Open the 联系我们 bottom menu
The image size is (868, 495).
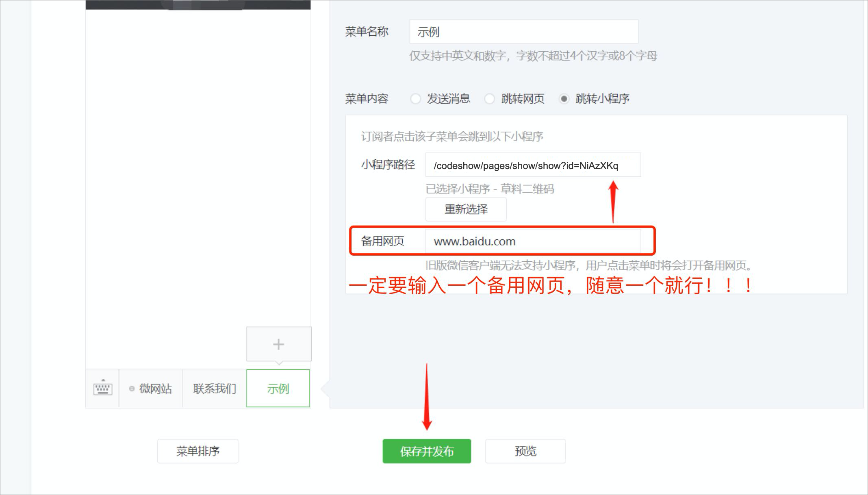tap(215, 389)
